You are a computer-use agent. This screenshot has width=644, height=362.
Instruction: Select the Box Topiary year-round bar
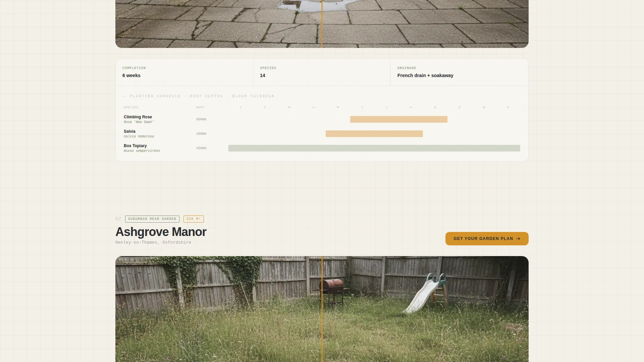point(374,148)
